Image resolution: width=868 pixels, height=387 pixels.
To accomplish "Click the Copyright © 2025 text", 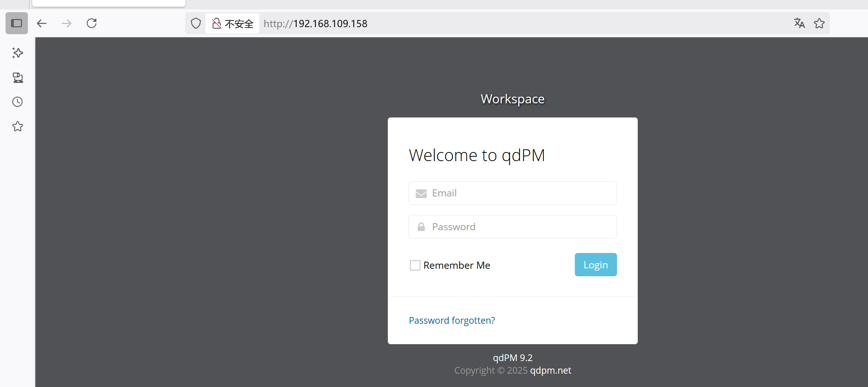I will pos(491,370).
